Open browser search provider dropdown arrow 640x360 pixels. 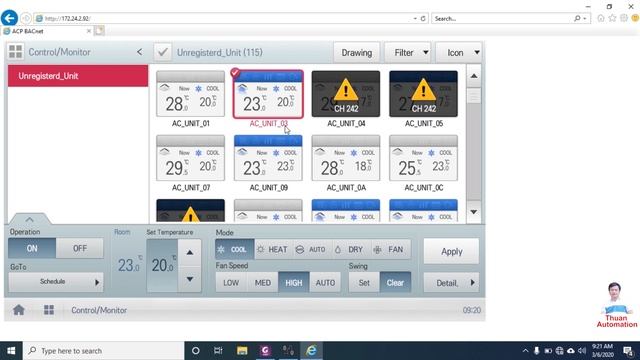pos(585,18)
